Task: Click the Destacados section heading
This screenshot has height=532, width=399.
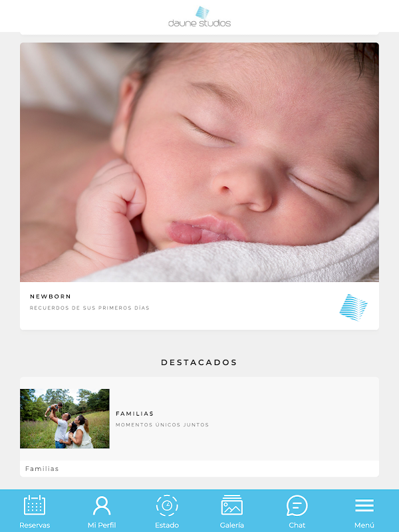Action: [x=199, y=362]
